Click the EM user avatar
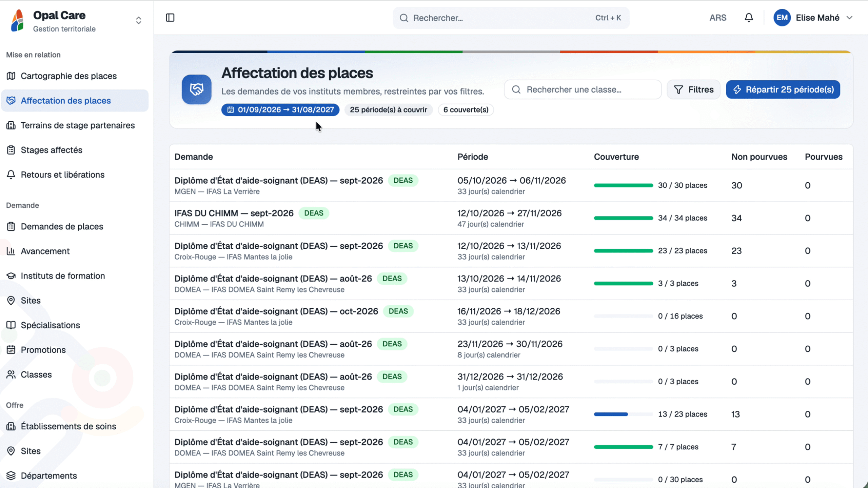The image size is (868, 488). coord(782,18)
